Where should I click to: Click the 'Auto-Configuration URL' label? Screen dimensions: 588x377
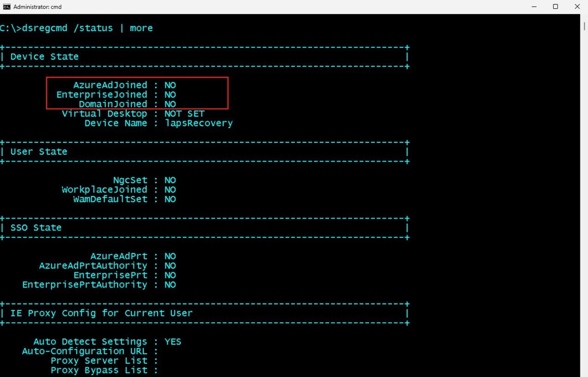pyautogui.click(x=85, y=351)
